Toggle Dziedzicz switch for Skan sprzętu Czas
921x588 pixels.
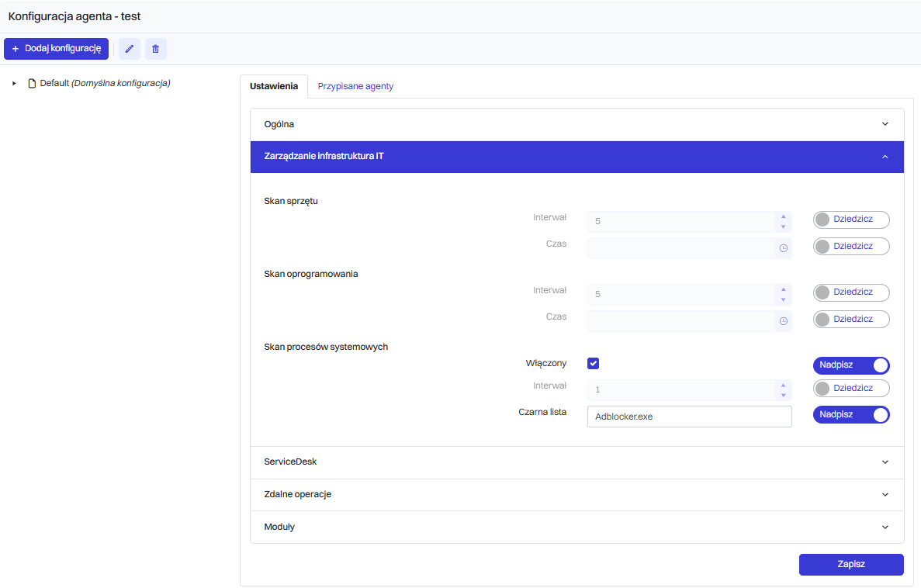[851, 247]
